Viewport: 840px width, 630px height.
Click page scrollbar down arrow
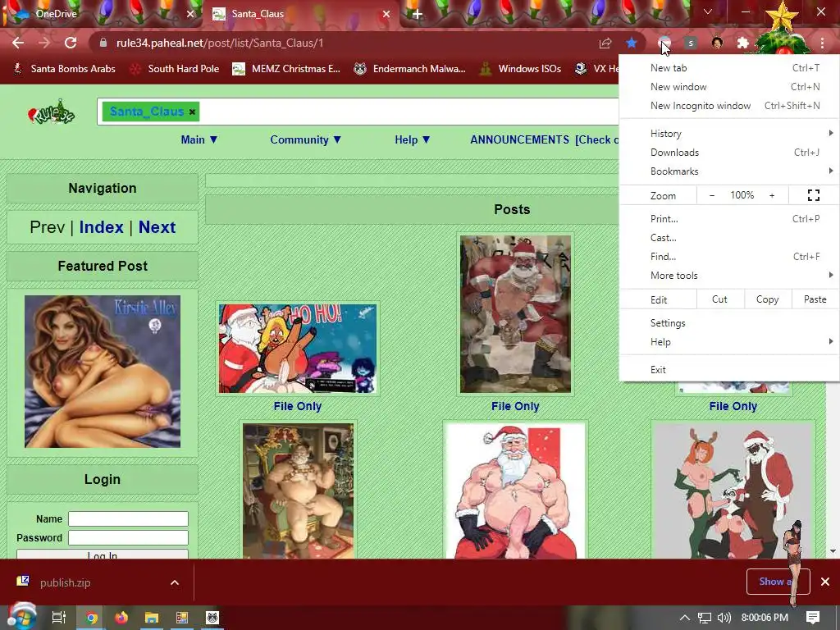(x=833, y=550)
